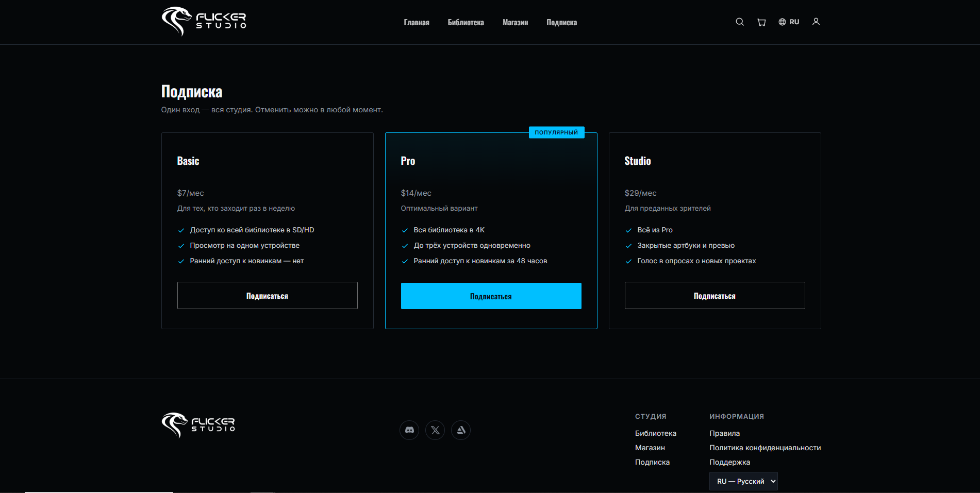Open Подписка in the top menu

(562, 23)
